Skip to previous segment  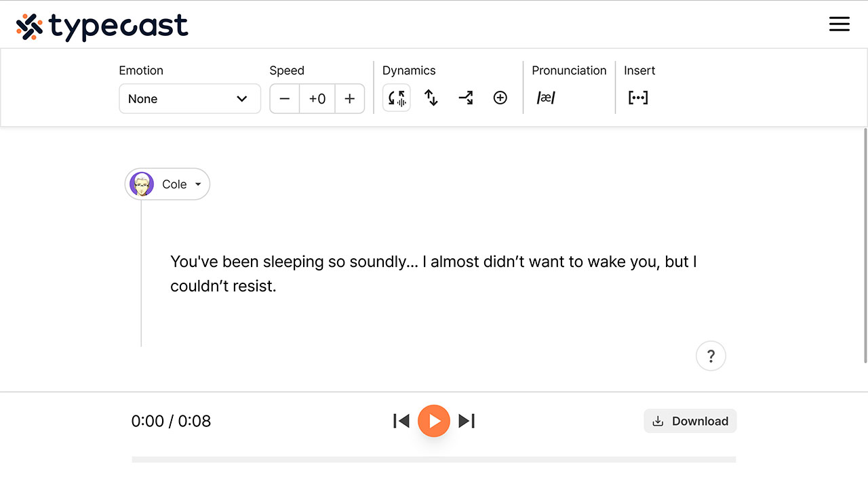[401, 420]
